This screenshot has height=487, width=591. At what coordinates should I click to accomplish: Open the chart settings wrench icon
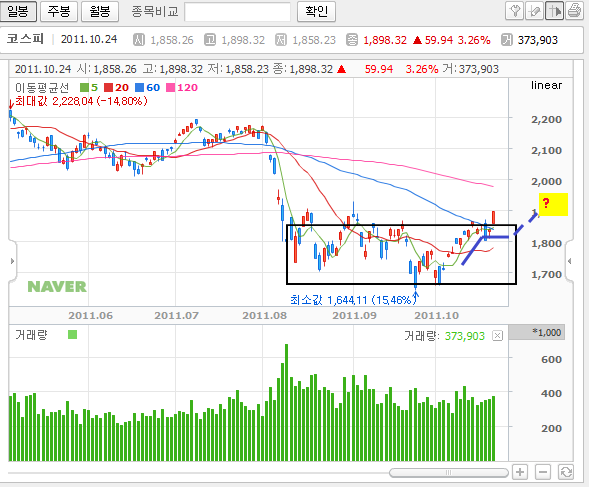pos(514,11)
